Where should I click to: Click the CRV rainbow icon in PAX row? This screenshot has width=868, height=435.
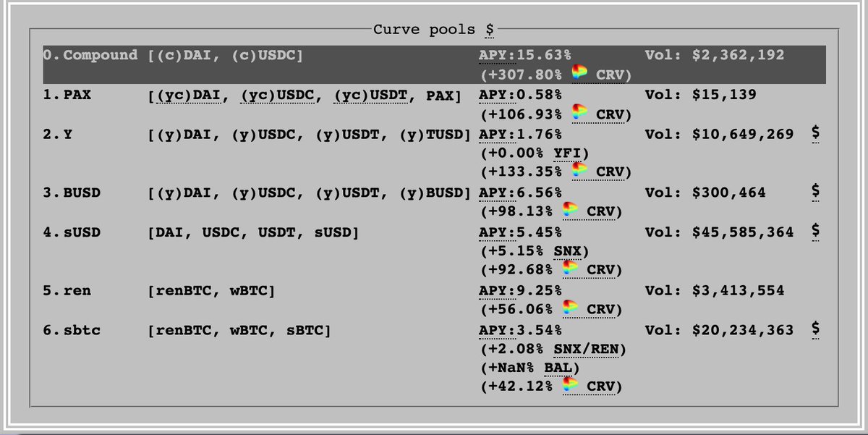[579, 113]
